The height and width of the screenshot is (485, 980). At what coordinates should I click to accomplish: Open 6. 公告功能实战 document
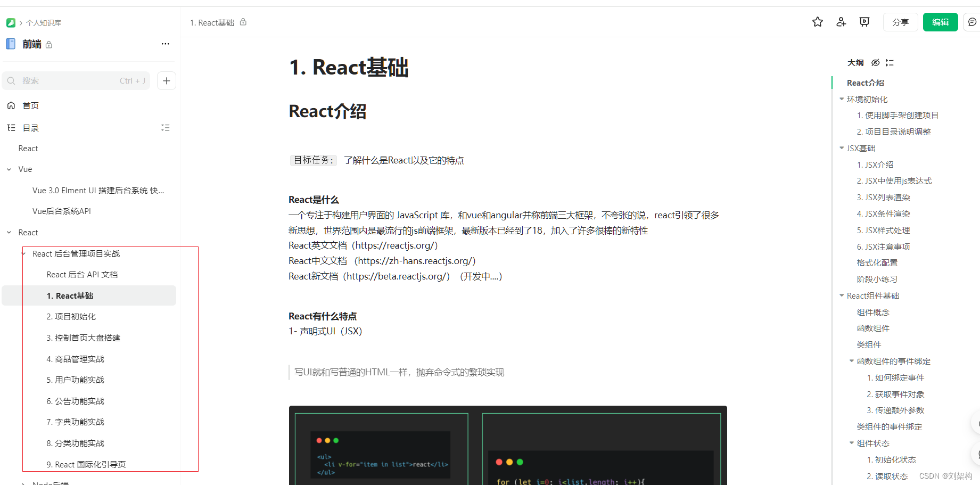pyautogui.click(x=76, y=401)
